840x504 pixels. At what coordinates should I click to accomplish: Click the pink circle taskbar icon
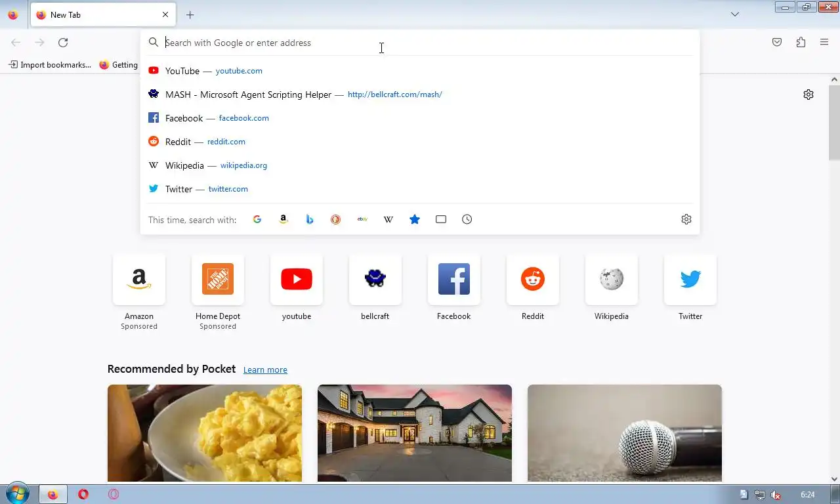pos(114,494)
